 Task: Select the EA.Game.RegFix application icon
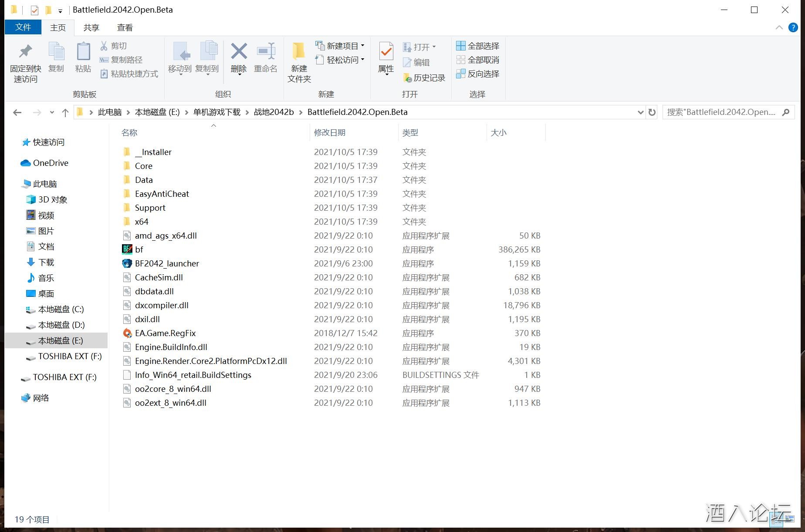coord(127,333)
